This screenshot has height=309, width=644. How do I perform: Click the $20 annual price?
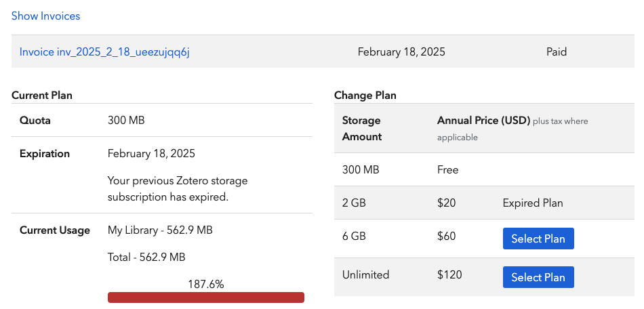446,203
